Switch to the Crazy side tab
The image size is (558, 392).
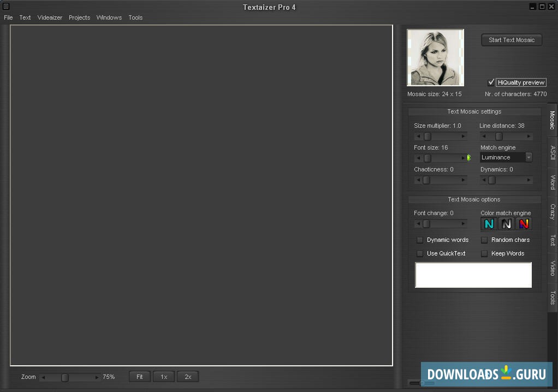click(553, 212)
